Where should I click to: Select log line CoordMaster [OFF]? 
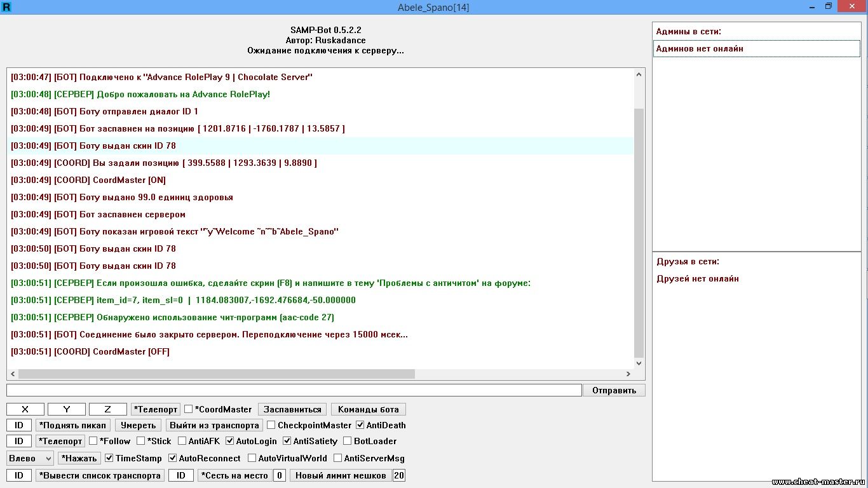click(320, 351)
